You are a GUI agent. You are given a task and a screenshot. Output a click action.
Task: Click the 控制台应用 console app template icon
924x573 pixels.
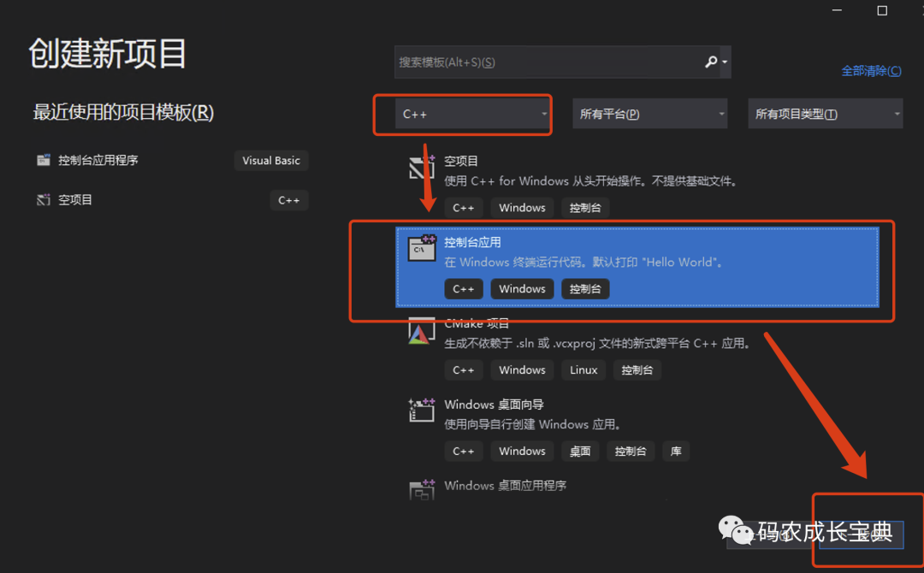[422, 247]
